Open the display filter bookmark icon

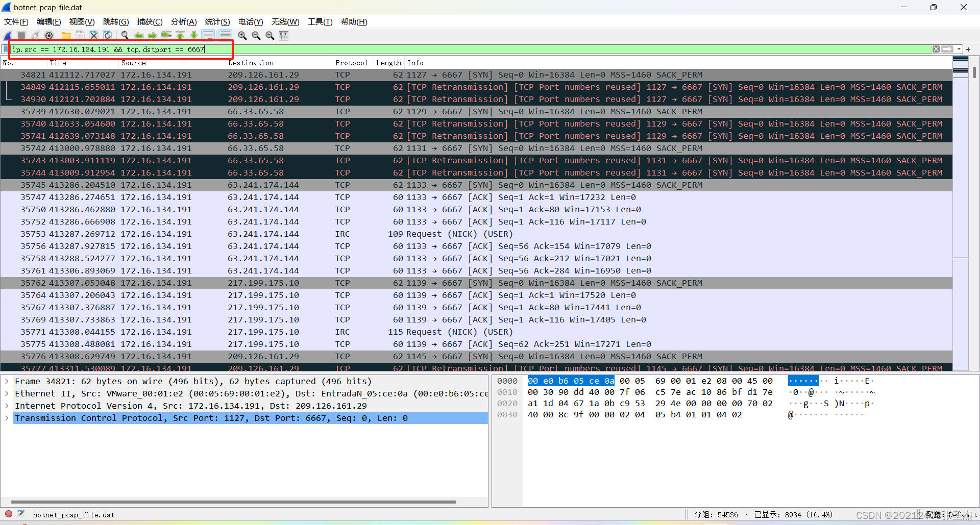point(5,49)
